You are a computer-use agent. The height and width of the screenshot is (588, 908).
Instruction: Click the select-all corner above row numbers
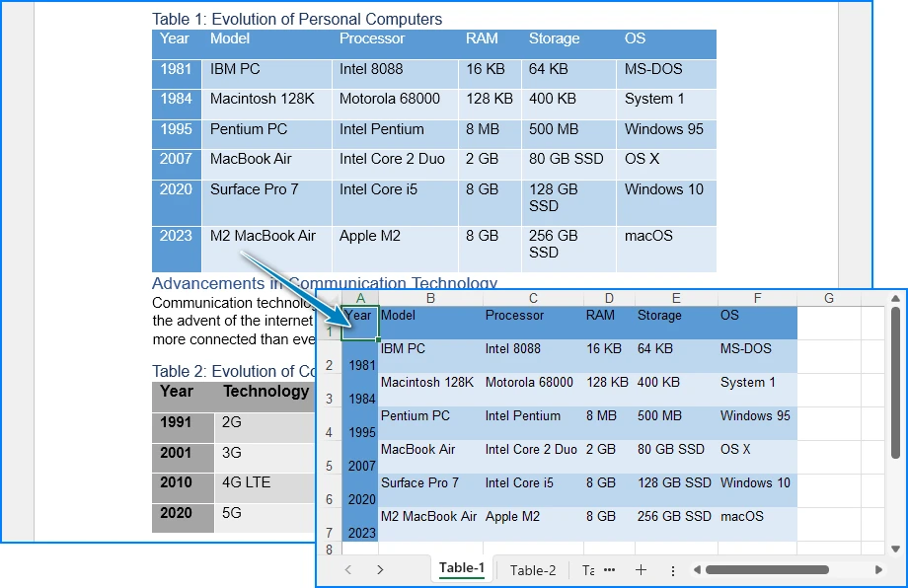[x=329, y=298]
